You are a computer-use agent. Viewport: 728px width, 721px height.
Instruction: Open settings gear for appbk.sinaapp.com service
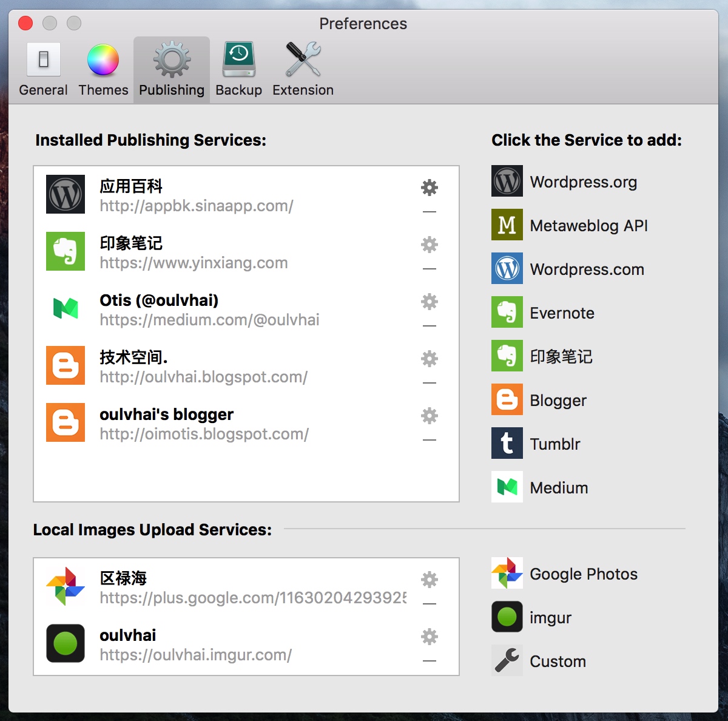[430, 188]
